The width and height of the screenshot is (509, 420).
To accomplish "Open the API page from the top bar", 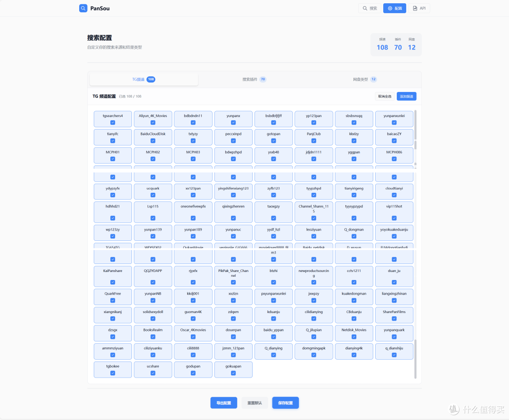I will [419, 8].
